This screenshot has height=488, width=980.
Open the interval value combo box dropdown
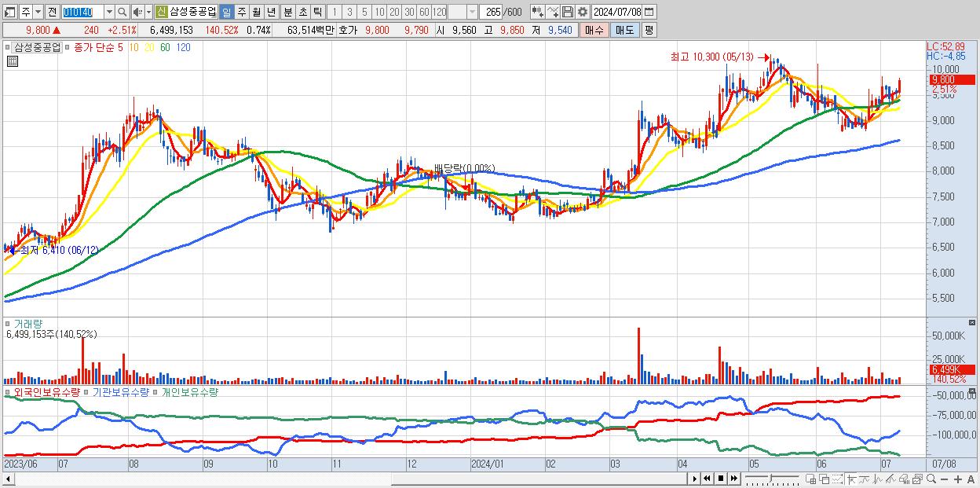pos(472,12)
